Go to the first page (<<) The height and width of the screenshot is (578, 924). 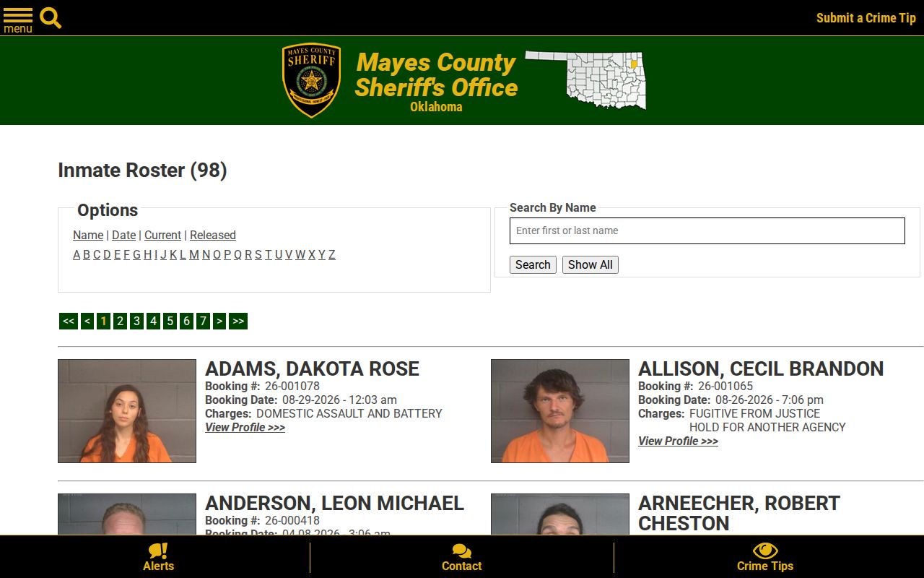tap(69, 321)
